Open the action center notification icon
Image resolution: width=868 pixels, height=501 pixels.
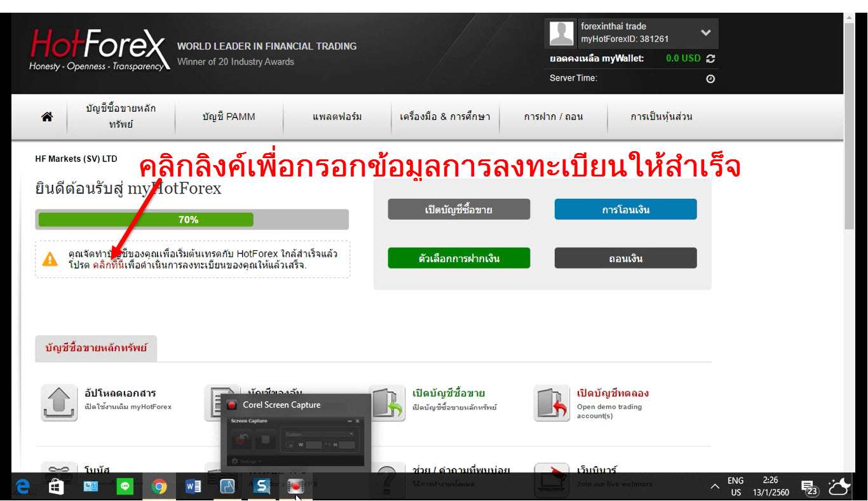point(810,487)
